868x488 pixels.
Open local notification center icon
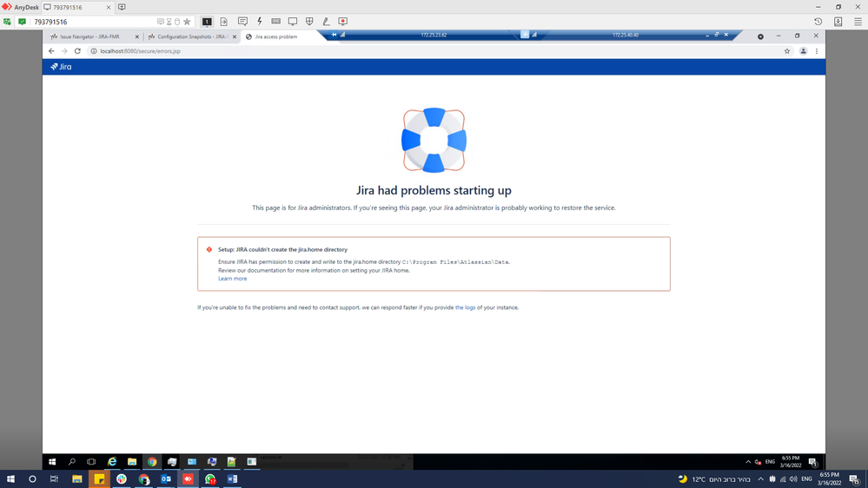[855, 479]
